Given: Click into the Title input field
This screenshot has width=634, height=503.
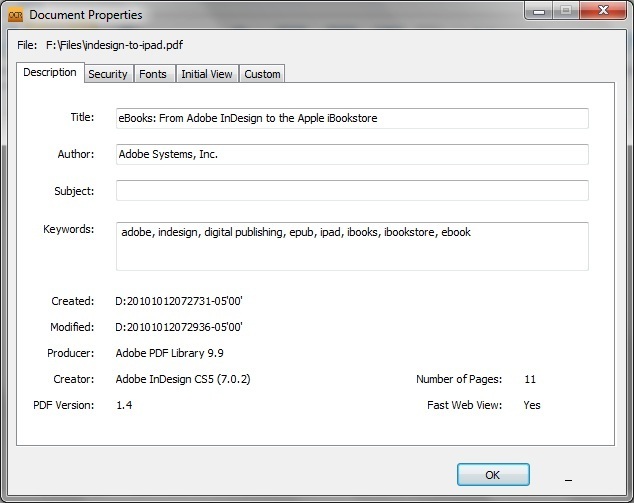Looking at the screenshot, I should coord(352,118).
